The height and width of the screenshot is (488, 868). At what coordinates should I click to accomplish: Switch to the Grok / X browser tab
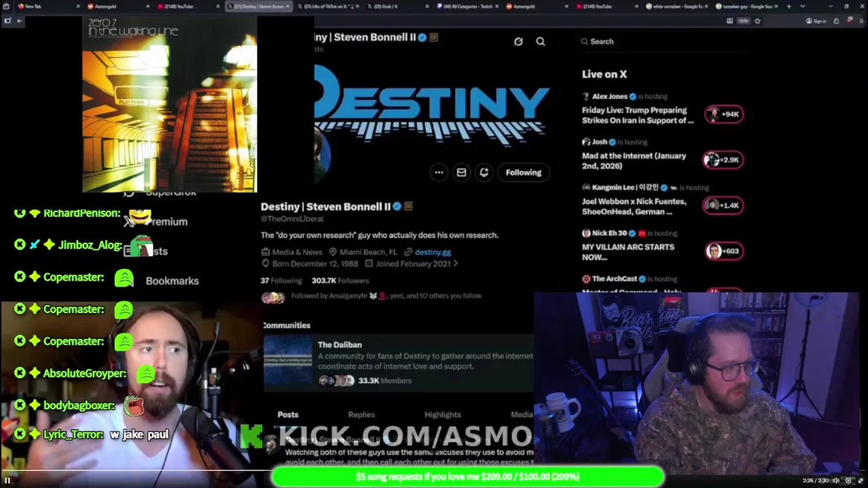(x=397, y=6)
